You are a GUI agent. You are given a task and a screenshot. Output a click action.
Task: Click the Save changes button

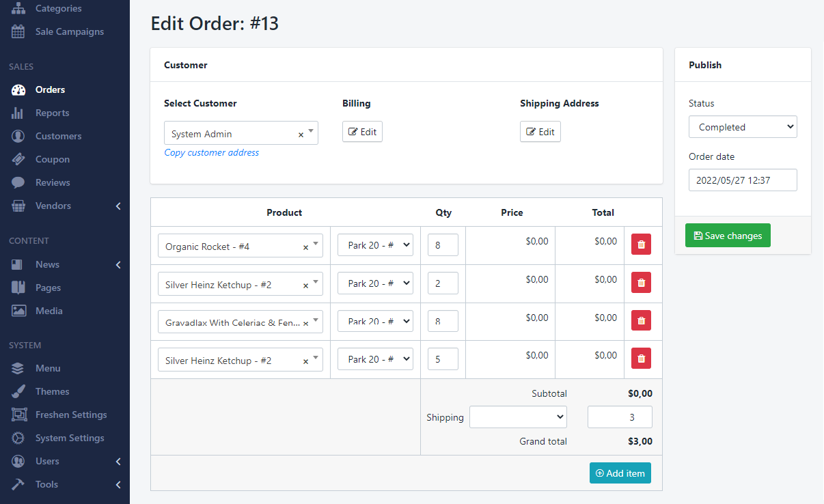[x=728, y=236]
